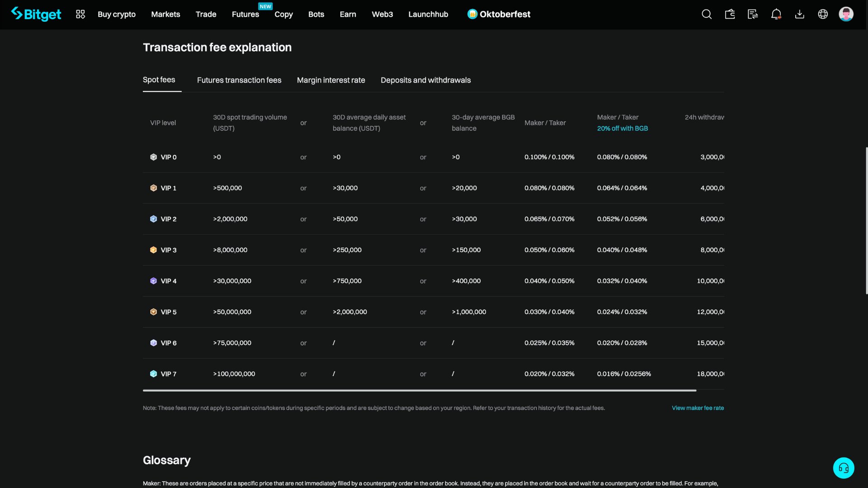This screenshot has height=488, width=868.
Task: Switch to Margin interest rate tab
Action: coord(331,80)
